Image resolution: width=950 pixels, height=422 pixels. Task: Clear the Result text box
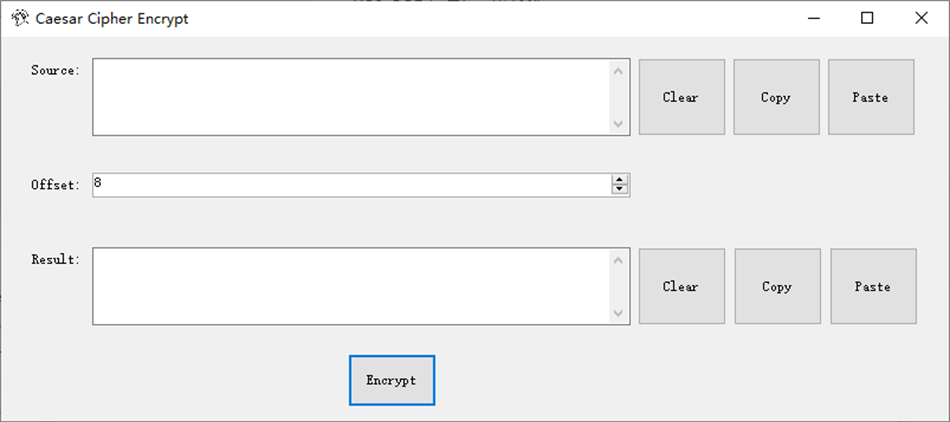pos(681,286)
